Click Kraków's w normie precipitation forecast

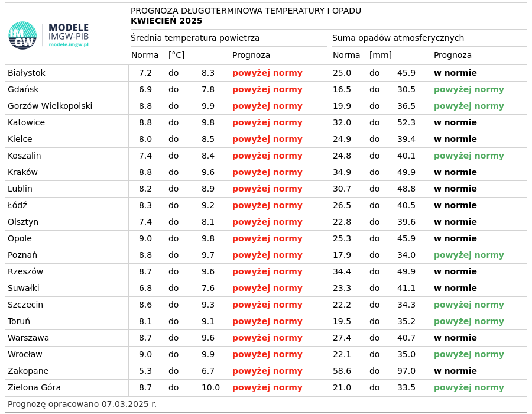click(x=455, y=172)
